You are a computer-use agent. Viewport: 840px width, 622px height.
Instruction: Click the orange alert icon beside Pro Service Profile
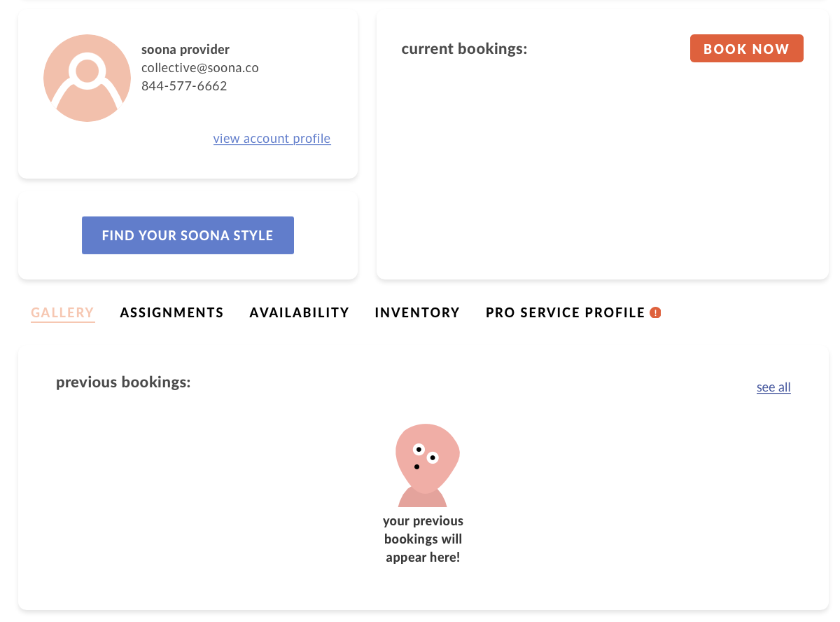point(655,312)
